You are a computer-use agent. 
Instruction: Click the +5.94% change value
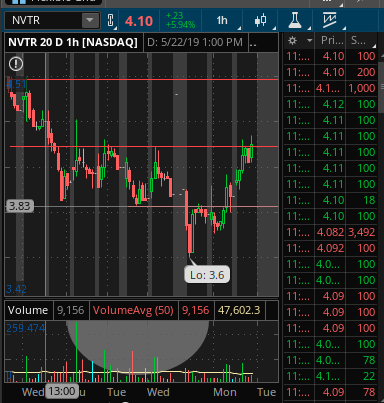[180, 25]
